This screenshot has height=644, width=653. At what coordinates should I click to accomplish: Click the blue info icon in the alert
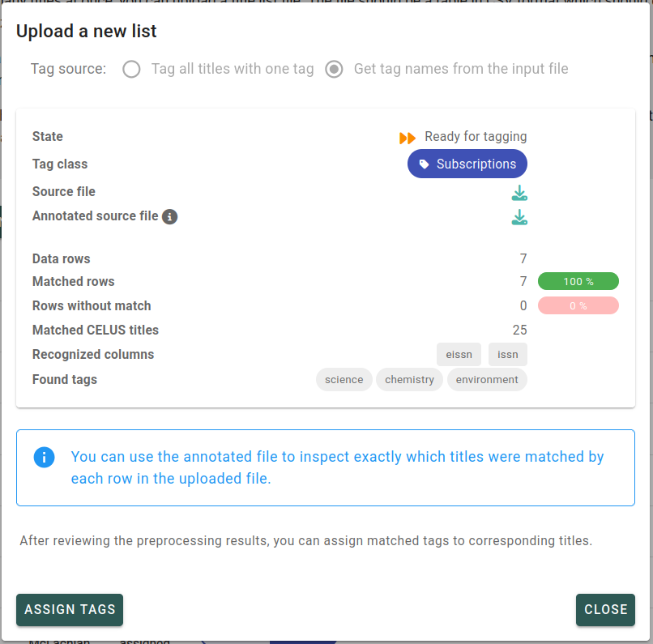point(45,457)
